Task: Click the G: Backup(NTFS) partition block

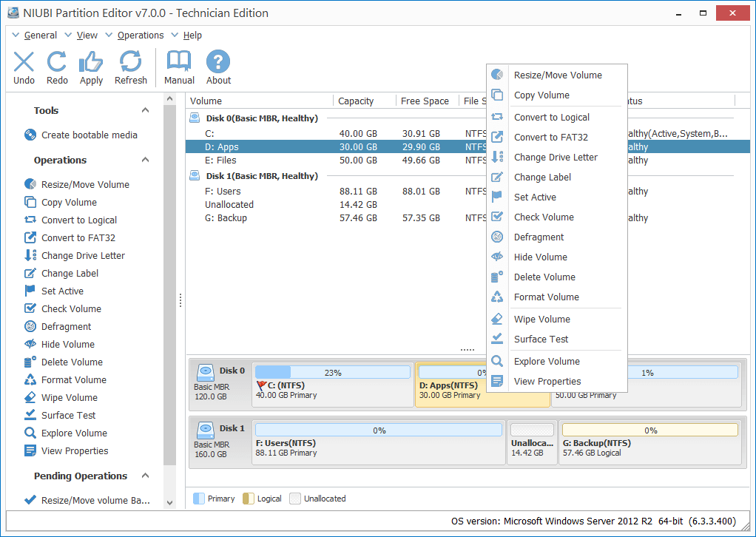Action: click(x=650, y=442)
